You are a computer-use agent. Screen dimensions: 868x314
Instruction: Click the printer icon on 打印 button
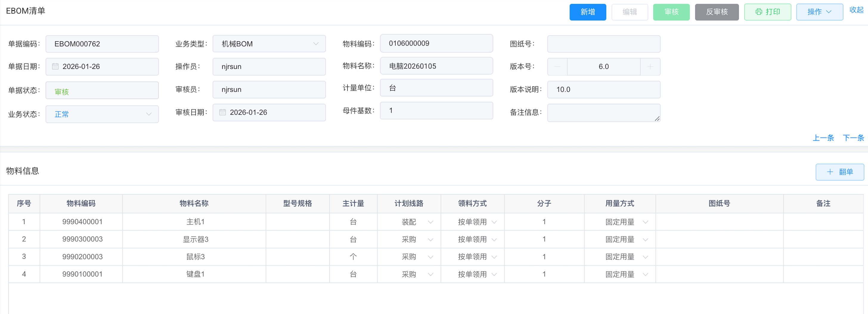pos(758,12)
